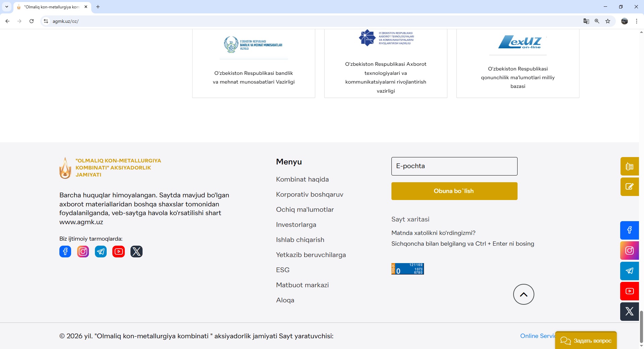Open the Chrome three-dot menu
The height and width of the screenshot is (349, 644).
point(636,21)
